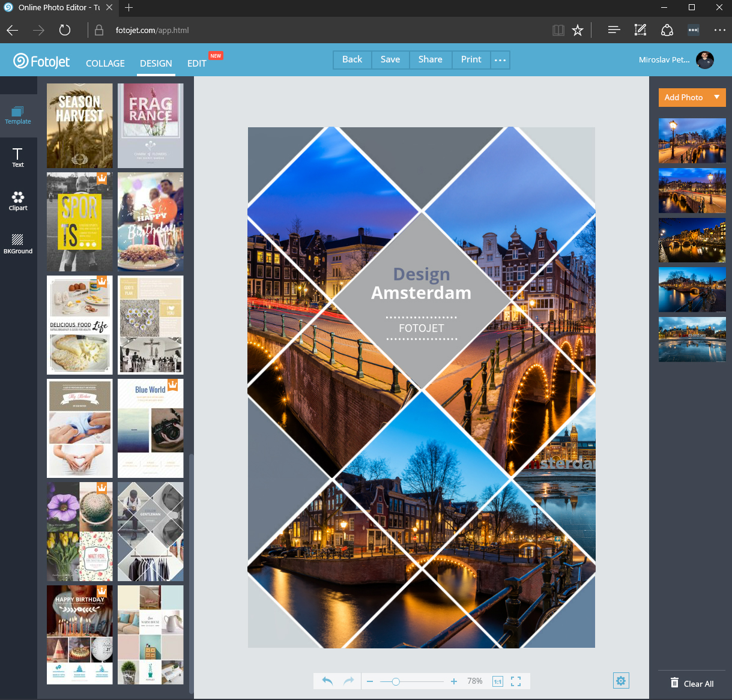Click the zoom slider handle
The width and height of the screenshot is (732, 700).
[396, 681]
